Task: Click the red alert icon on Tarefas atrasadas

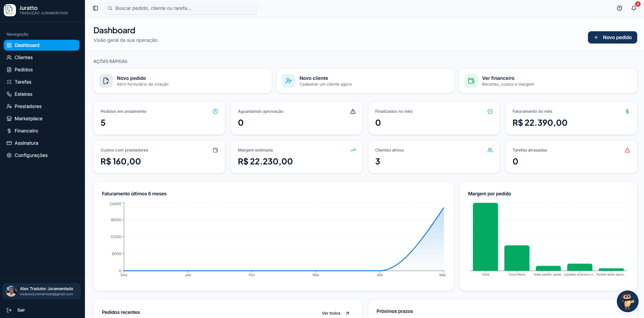Action: [627, 150]
